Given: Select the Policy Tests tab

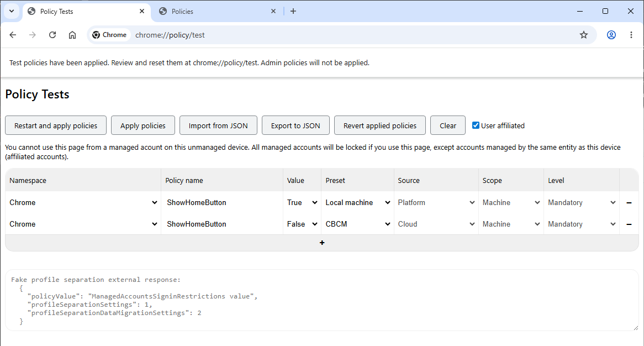Looking at the screenshot, I should pos(86,12).
